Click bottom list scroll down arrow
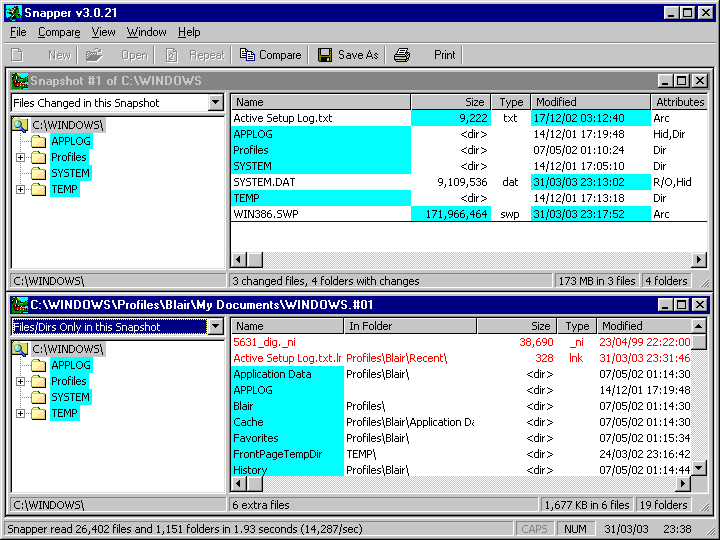720x540 pixels. coord(698,468)
